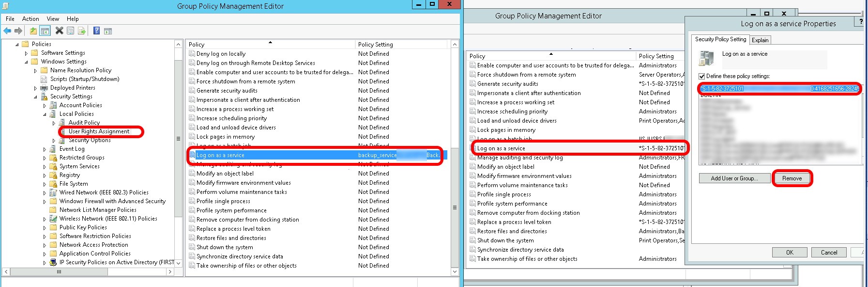
Task: Open the Help menu
Action: coord(73,19)
